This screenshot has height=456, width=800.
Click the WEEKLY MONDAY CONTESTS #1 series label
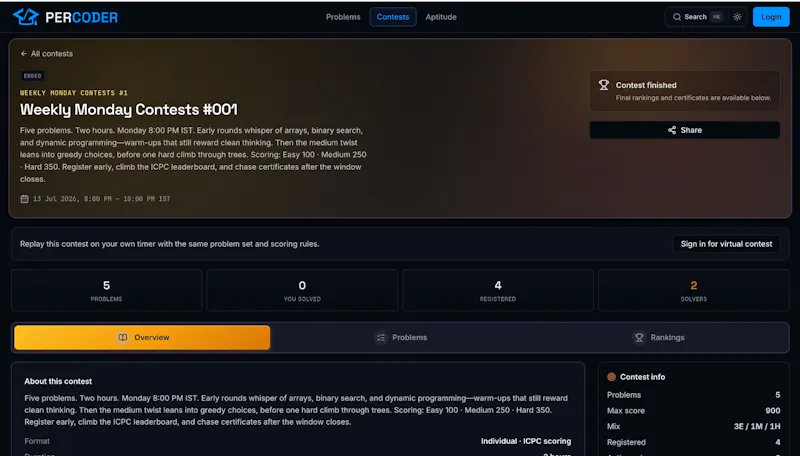point(74,93)
